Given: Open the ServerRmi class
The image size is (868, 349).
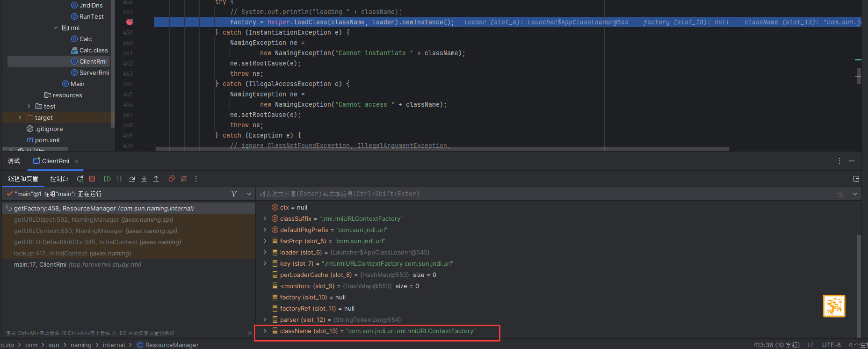Looking at the screenshot, I should 90,73.
